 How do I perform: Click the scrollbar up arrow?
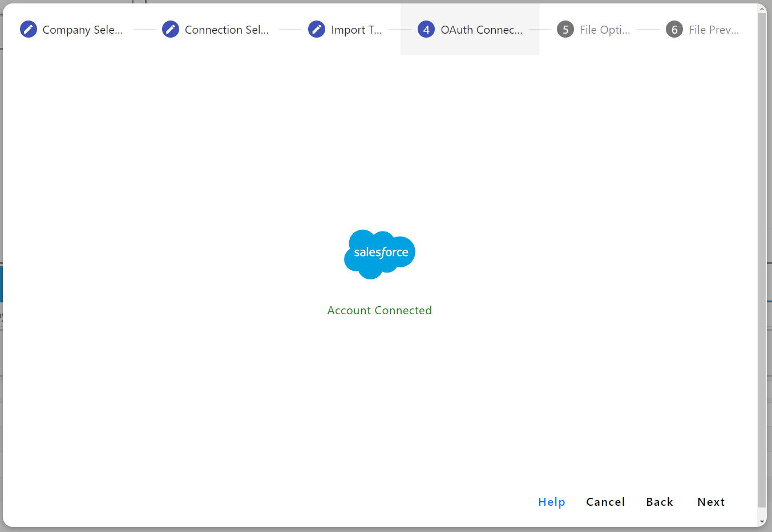(x=762, y=8)
